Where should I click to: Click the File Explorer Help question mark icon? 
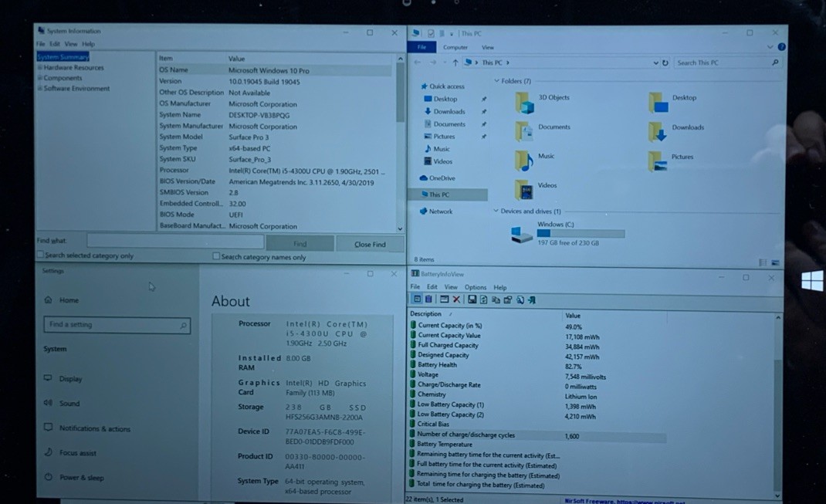tap(782, 47)
